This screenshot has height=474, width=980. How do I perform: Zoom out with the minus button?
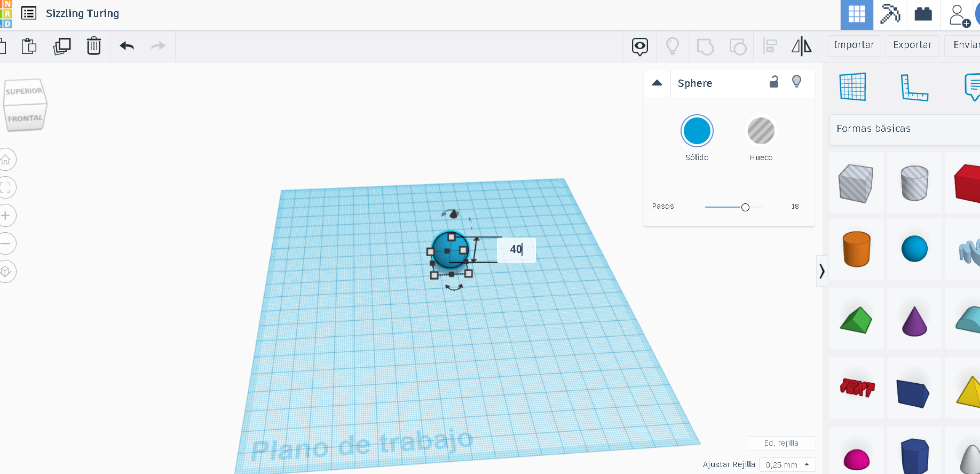click(x=6, y=243)
